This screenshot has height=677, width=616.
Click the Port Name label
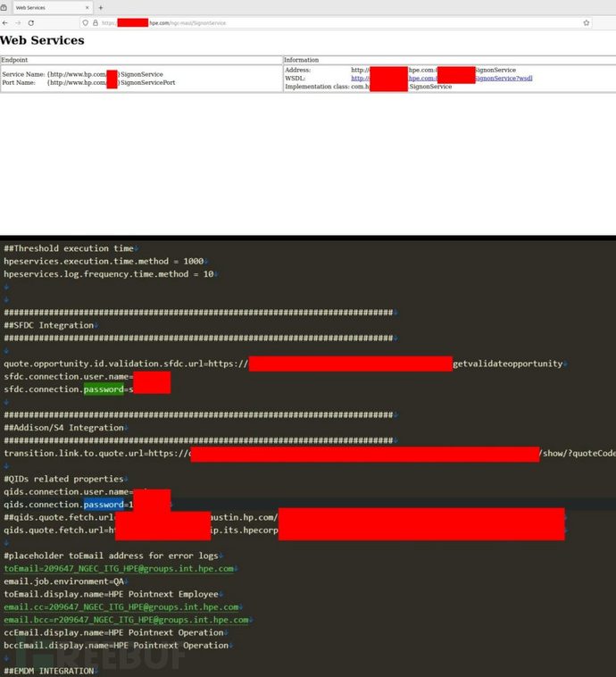(19, 82)
